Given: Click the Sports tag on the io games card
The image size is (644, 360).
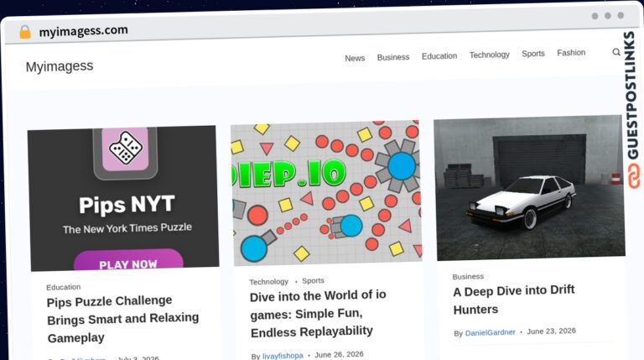Looking at the screenshot, I should click(x=313, y=280).
